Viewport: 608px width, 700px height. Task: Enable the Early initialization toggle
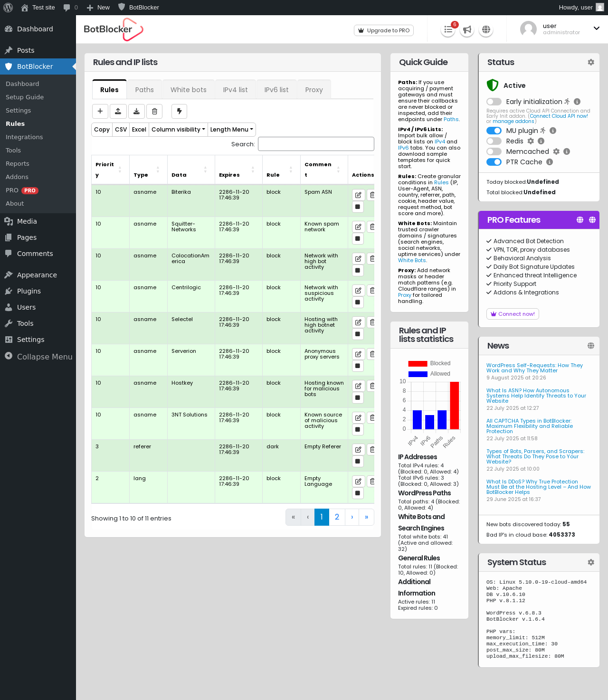click(x=494, y=102)
